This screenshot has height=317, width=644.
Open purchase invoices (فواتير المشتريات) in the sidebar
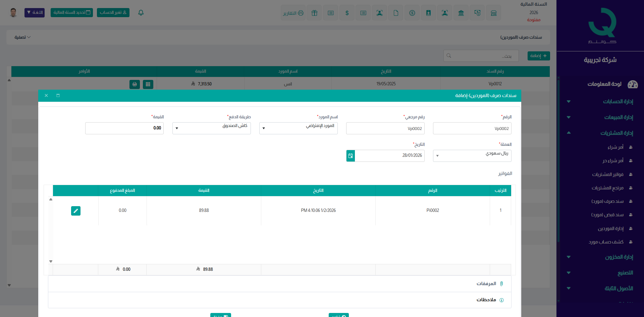point(607,175)
